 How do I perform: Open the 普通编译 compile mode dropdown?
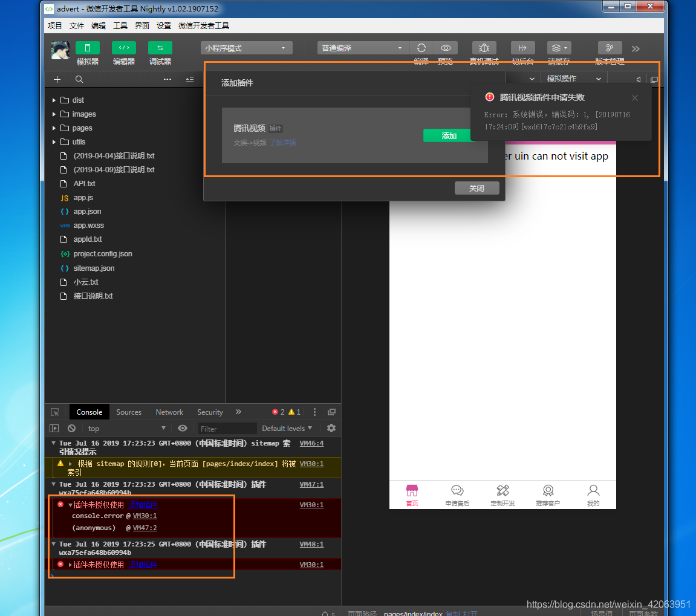(363, 48)
